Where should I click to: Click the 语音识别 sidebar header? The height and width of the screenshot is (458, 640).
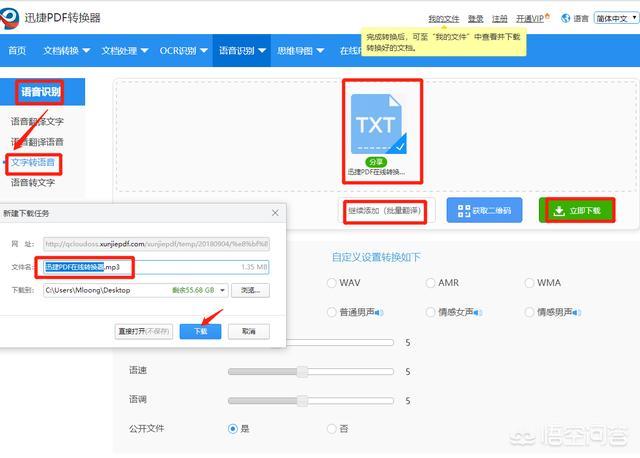(41, 91)
